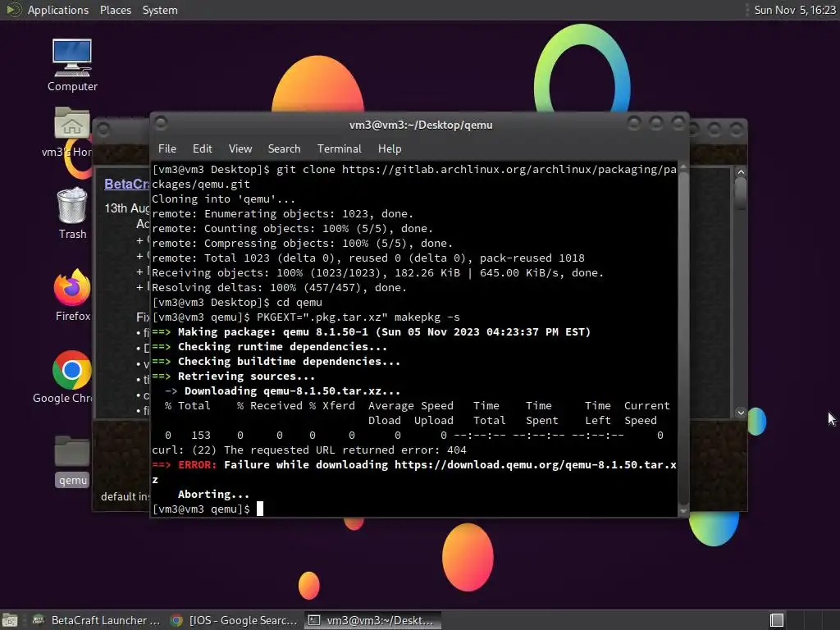
Task: Click the 'Aborting...' line in terminal
Action: point(213,495)
